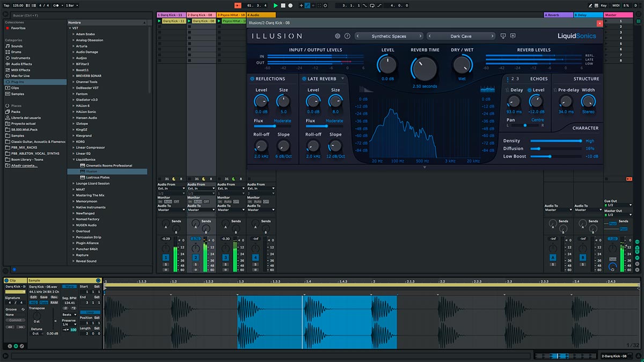The image size is (644, 362).
Task: Click the preset import icon beside Dark Cave
Action: [503, 36]
